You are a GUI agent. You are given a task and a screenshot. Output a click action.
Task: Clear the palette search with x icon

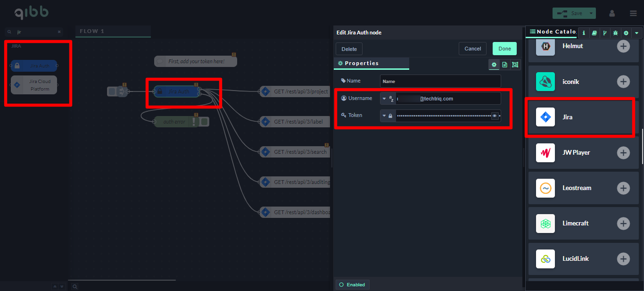click(x=59, y=32)
